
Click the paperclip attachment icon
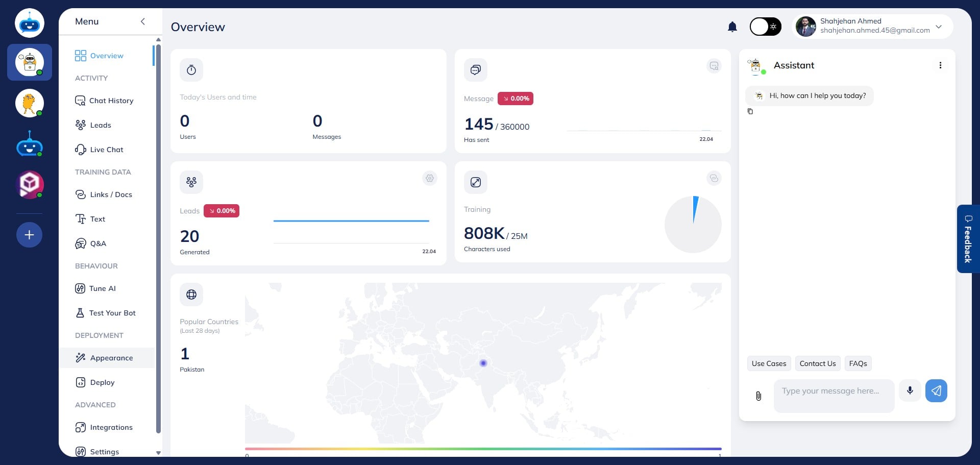tap(758, 396)
